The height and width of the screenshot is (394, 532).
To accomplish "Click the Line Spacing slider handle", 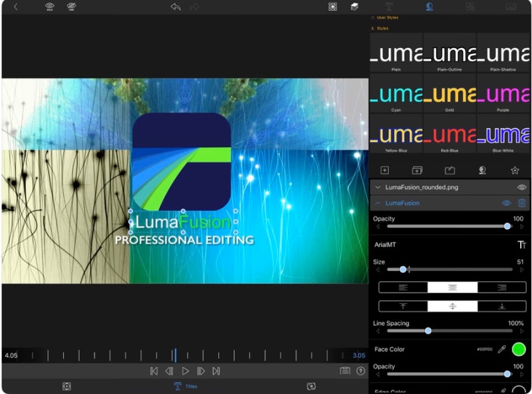I will pos(428,331).
